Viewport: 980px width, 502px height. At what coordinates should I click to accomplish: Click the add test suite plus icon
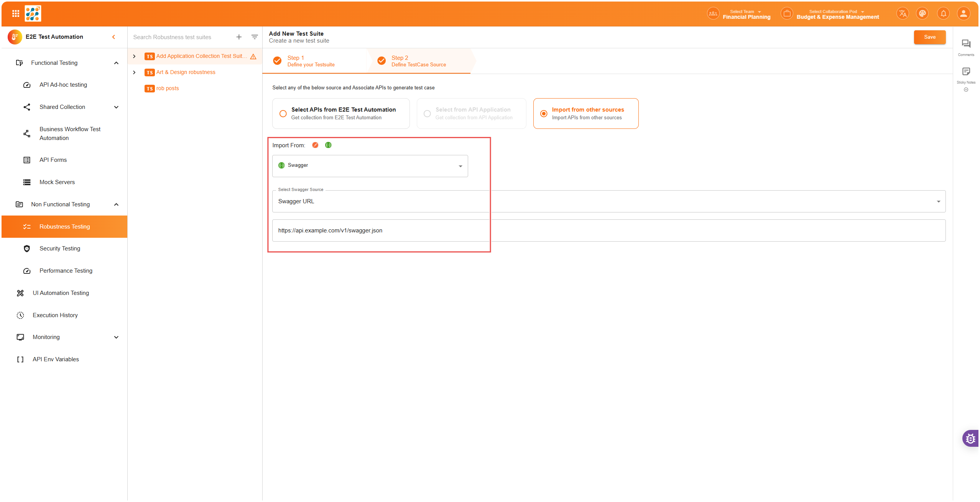click(x=239, y=37)
